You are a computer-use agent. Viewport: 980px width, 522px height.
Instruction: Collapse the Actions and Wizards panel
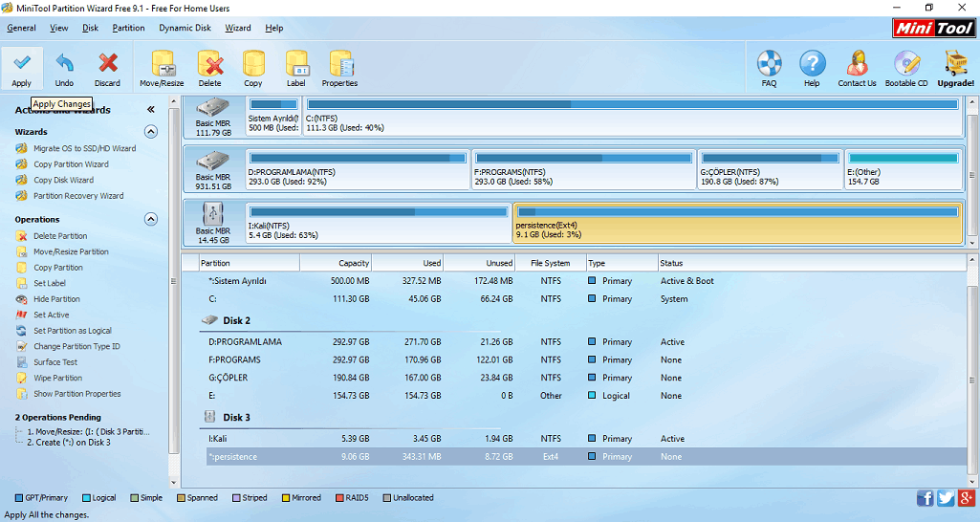151,109
